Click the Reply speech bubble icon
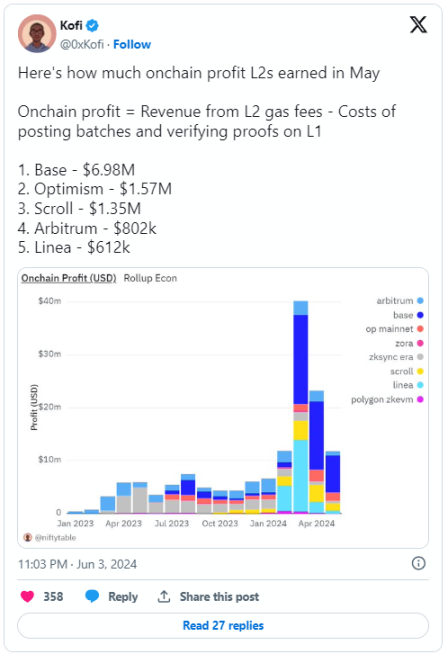The image size is (448, 654). [x=92, y=596]
